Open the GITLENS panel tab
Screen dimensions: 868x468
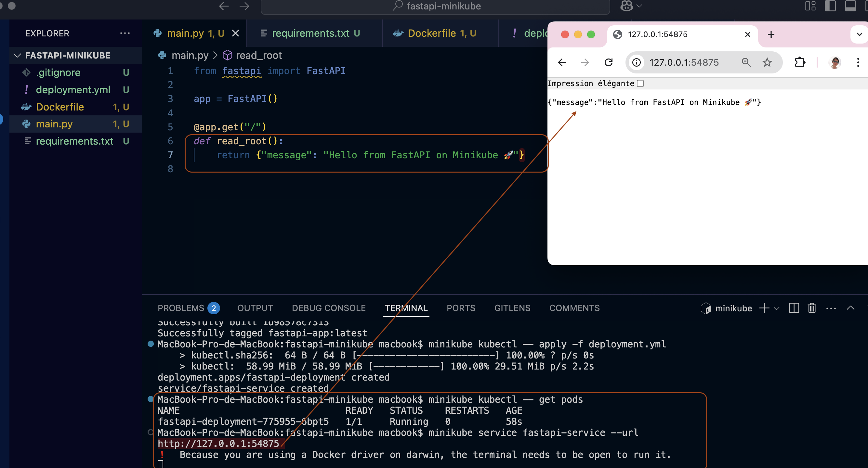click(512, 308)
